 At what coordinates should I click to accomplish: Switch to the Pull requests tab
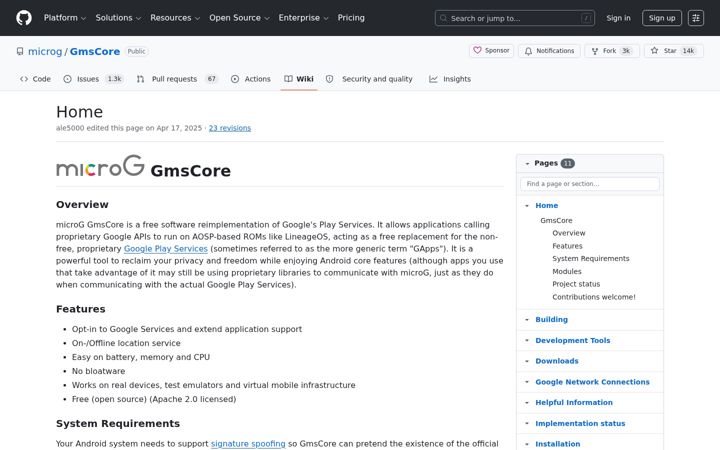tap(177, 79)
